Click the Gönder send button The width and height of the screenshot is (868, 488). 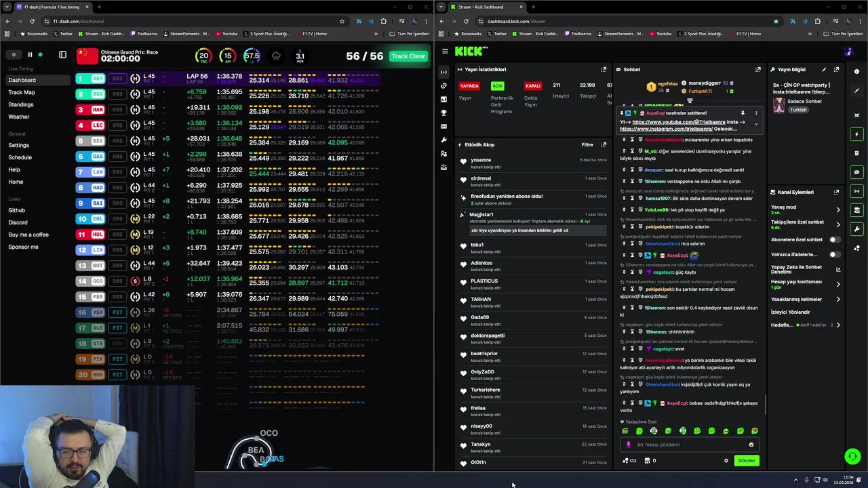(747, 460)
